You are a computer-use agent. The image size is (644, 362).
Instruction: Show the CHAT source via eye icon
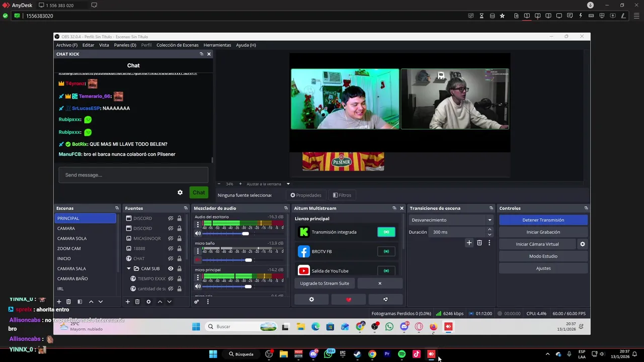click(171, 258)
